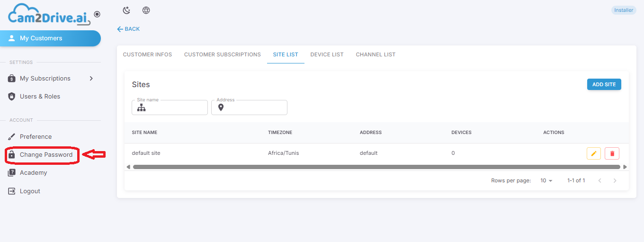
Task: Switch to Device List tab
Action: [x=327, y=54]
